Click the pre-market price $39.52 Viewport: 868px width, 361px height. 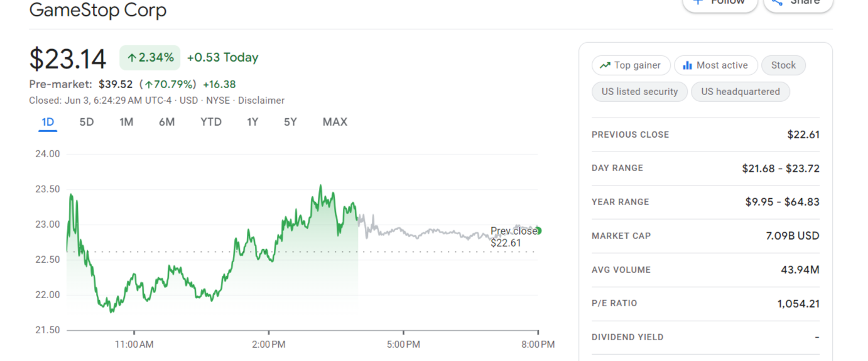(x=116, y=84)
